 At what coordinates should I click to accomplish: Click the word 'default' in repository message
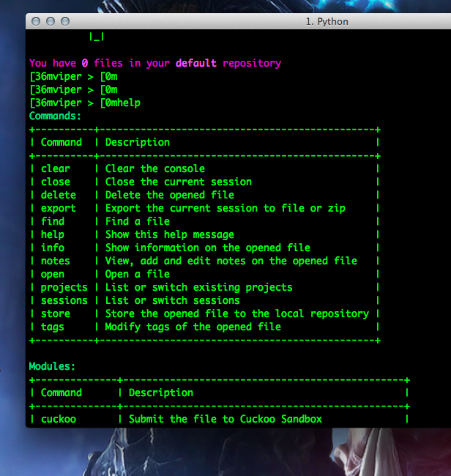click(x=196, y=63)
